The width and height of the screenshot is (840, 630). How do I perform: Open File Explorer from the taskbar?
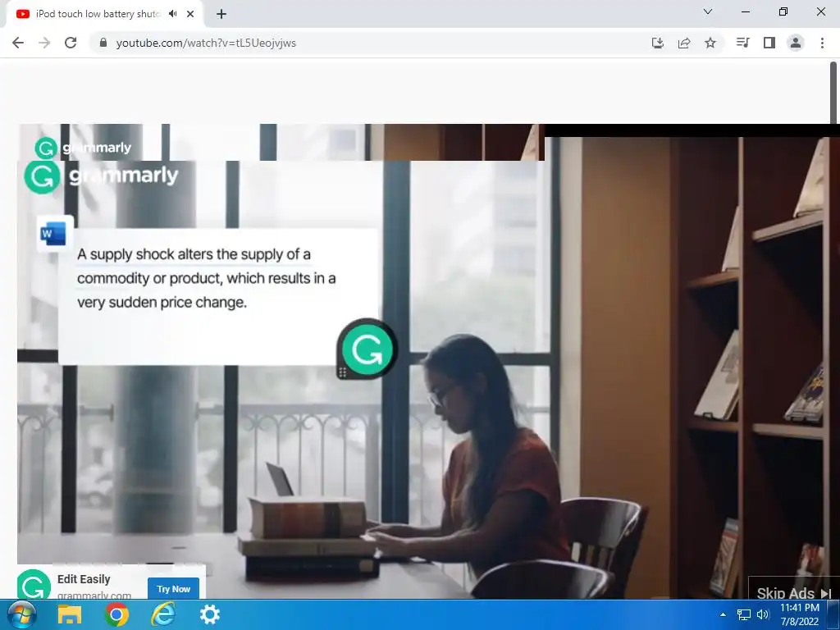(x=70, y=614)
